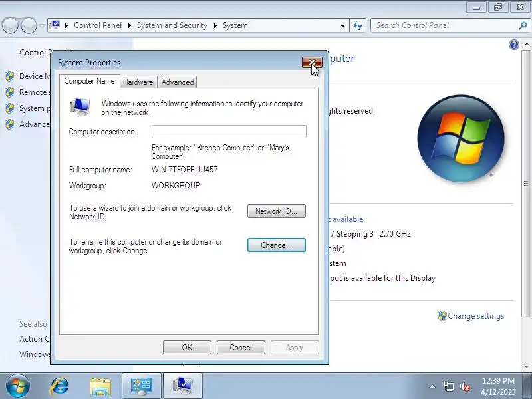Viewport: 532px width, 399px height.
Task: Click the Back navigation button
Action: (x=10, y=25)
